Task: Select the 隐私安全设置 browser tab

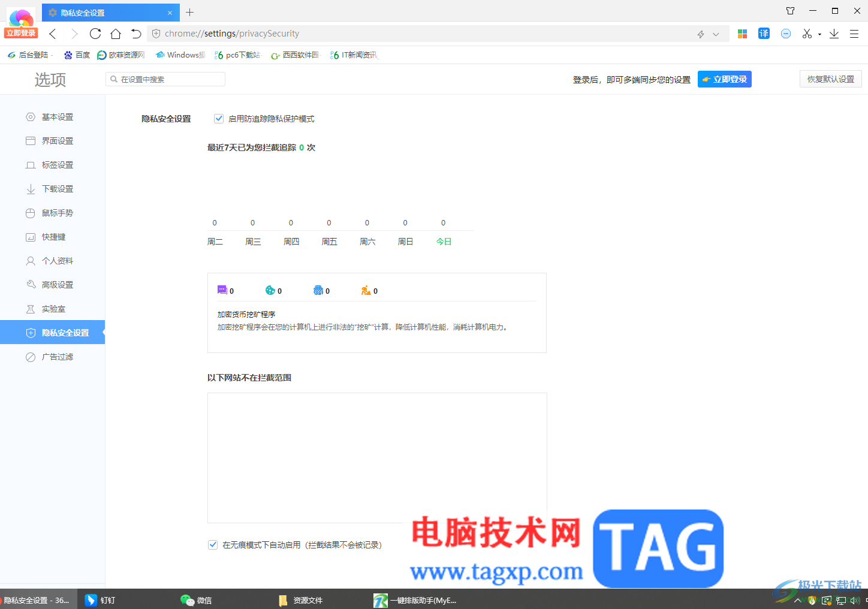Action: tap(96, 12)
